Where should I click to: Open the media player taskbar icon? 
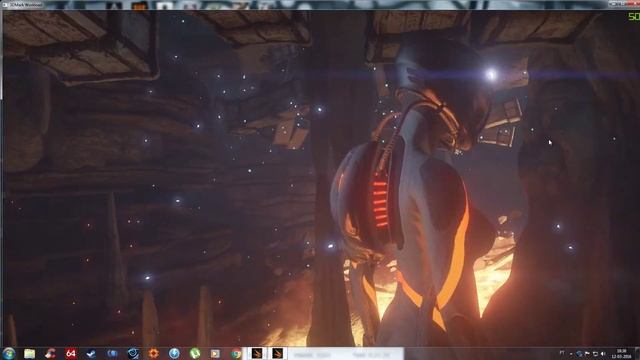click(215, 353)
